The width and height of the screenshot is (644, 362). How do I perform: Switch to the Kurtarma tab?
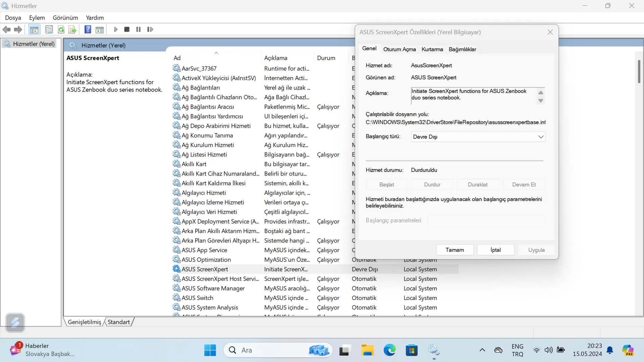click(432, 49)
